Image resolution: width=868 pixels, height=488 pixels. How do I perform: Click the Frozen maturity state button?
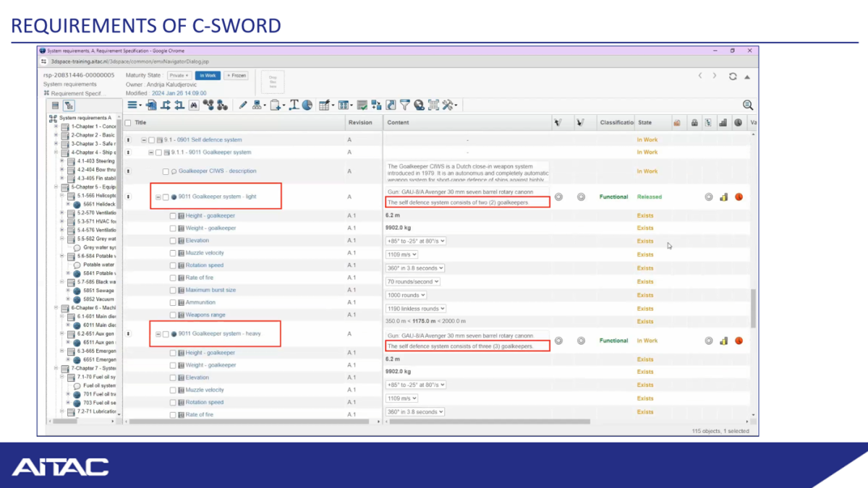click(x=236, y=75)
